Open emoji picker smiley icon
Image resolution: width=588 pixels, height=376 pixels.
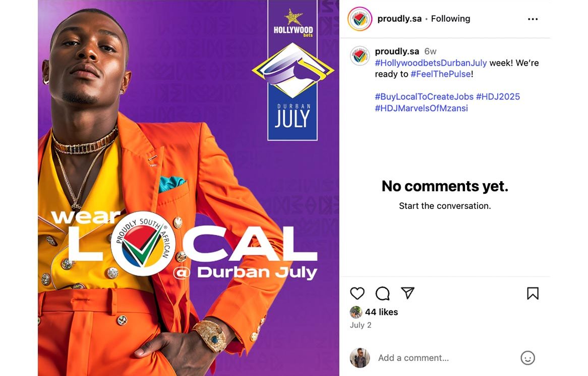(527, 358)
